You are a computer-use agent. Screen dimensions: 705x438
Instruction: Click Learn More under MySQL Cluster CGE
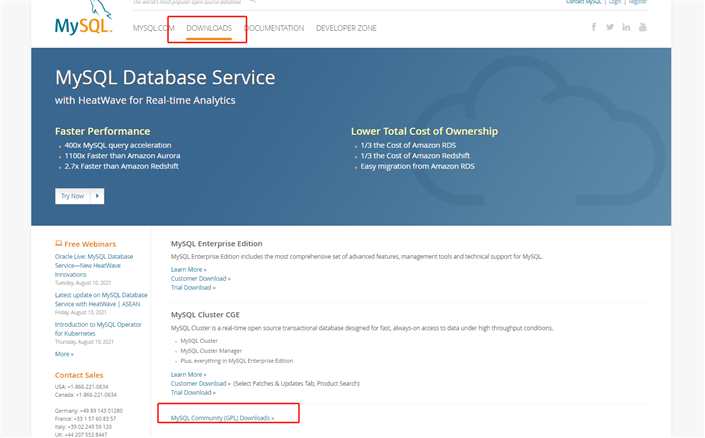pyautogui.click(x=188, y=374)
